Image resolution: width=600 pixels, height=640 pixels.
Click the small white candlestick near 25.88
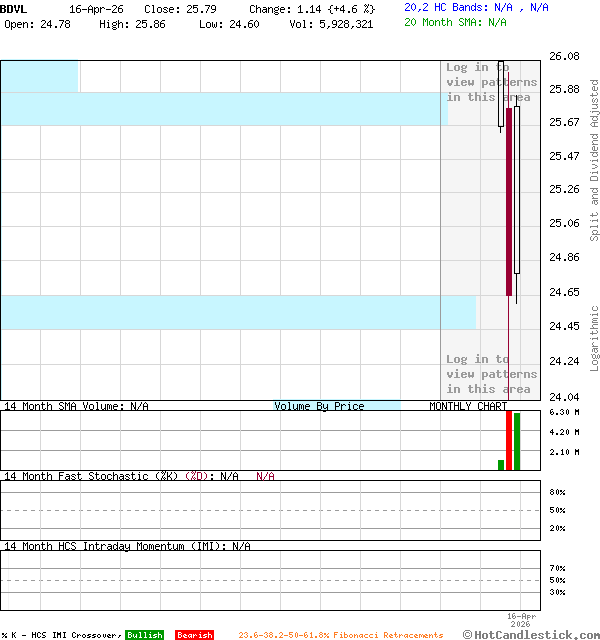tap(501, 95)
